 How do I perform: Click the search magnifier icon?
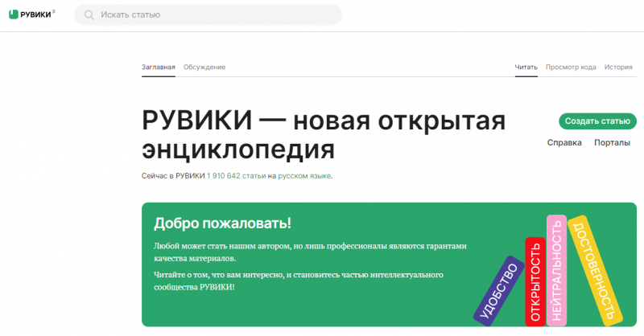(x=89, y=14)
